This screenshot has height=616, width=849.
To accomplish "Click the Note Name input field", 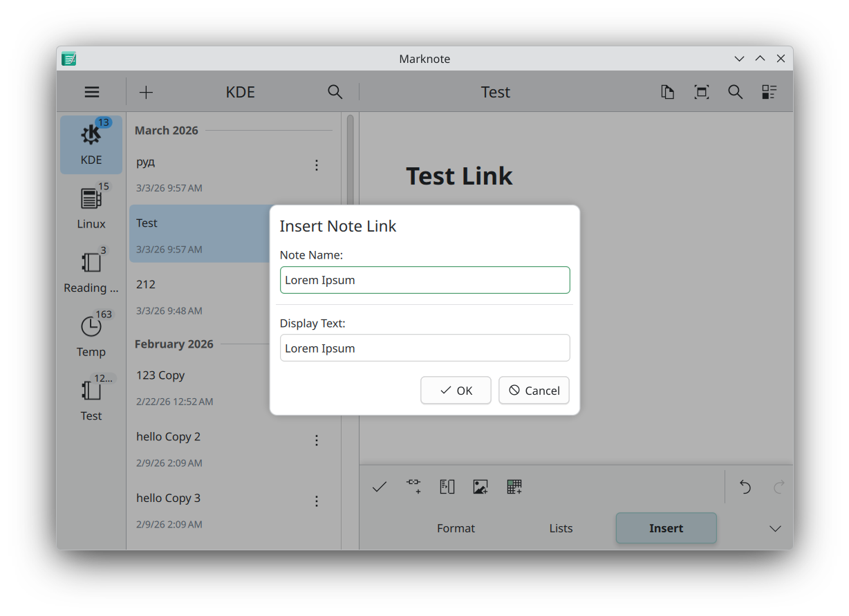I will tap(424, 280).
